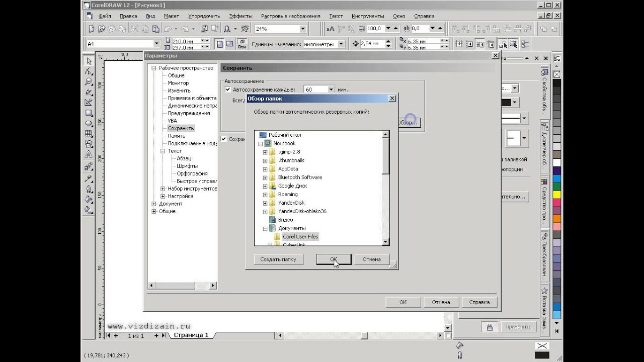Click the Import icon in toolbar

click(x=204, y=29)
